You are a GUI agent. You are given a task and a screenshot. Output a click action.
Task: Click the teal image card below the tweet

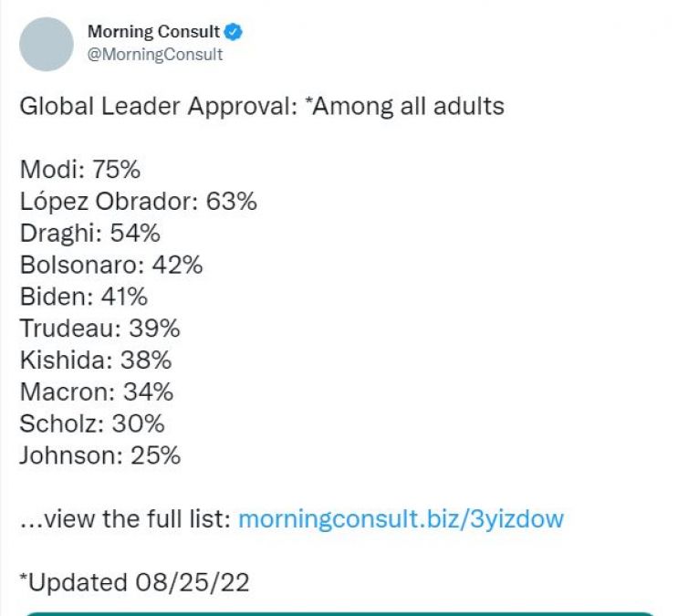click(339, 613)
